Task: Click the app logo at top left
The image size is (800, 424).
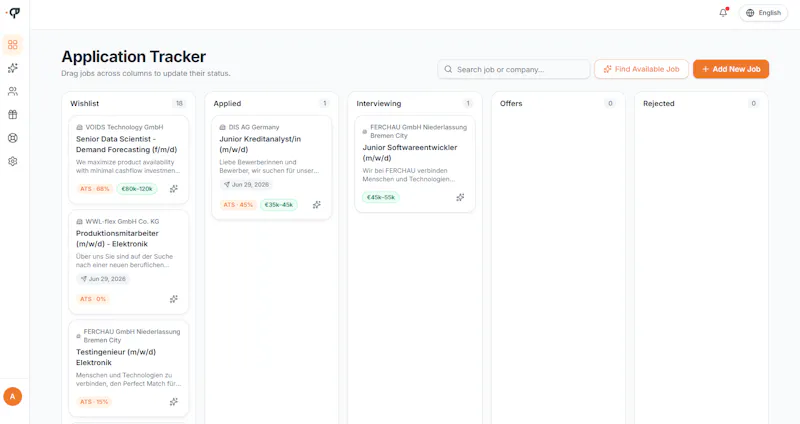Action: point(14,13)
